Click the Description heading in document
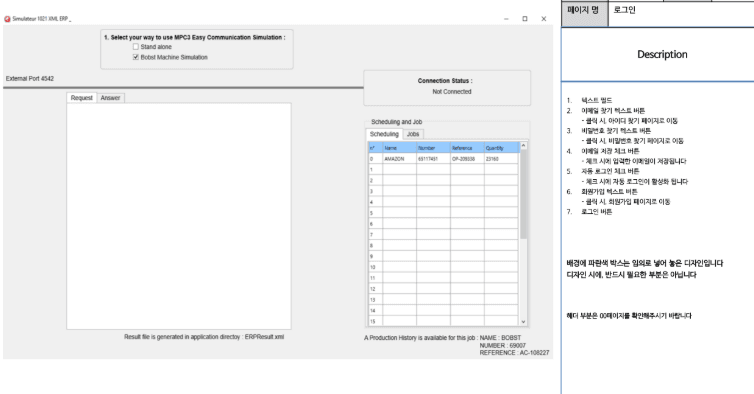 (x=662, y=54)
